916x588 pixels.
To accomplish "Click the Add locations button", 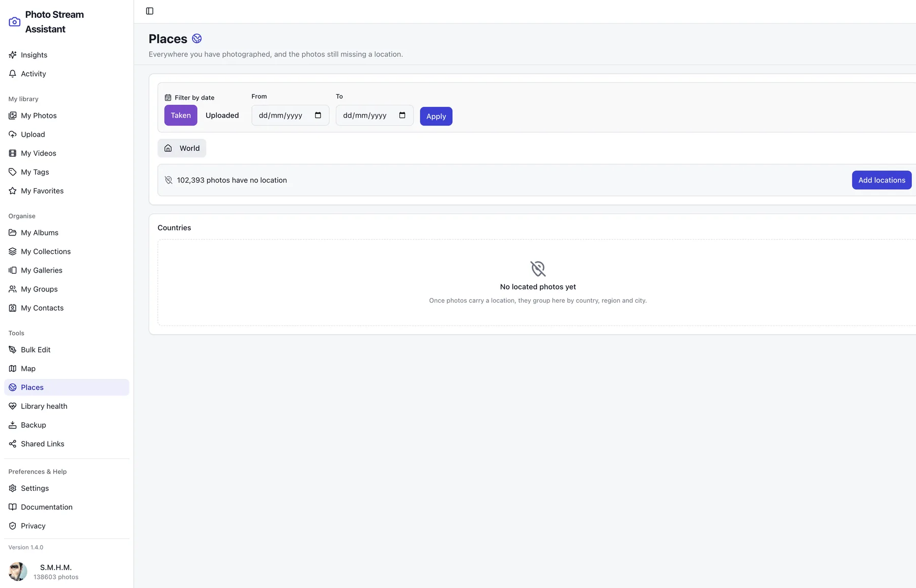I will pyautogui.click(x=881, y=180).
